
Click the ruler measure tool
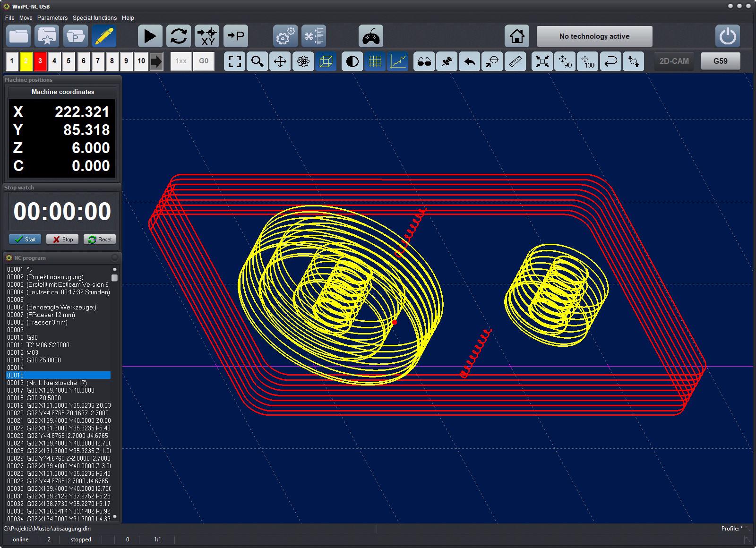(515, 61)
